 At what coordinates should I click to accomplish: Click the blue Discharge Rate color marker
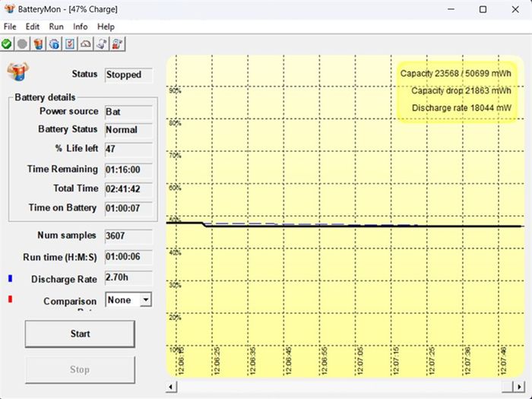point(10,279)
